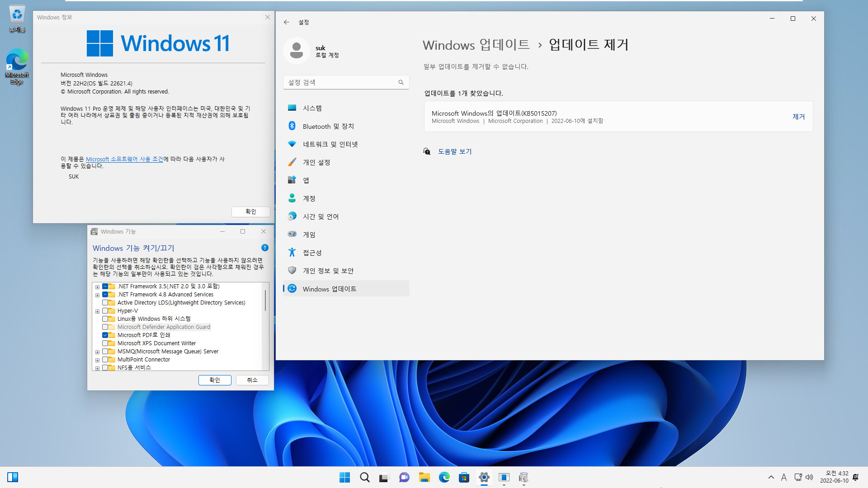Open 시간 및 언어 settings category
The height and width of the screenshot is (488, 868).
(x=346, y=216)
